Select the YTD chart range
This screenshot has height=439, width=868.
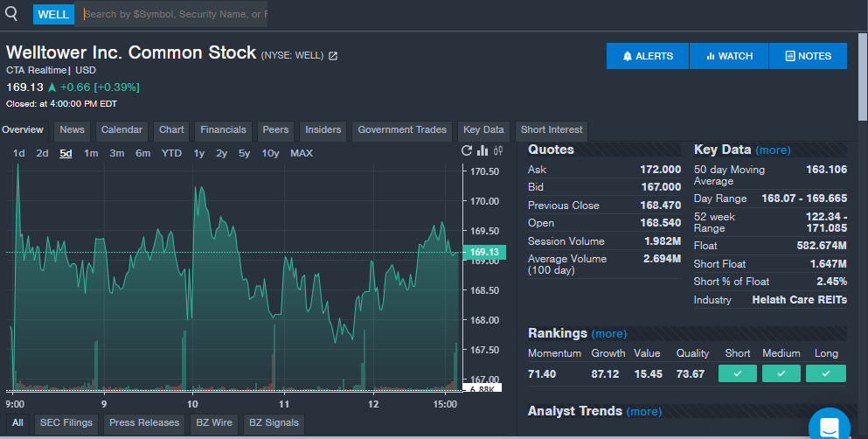point(171,153)
